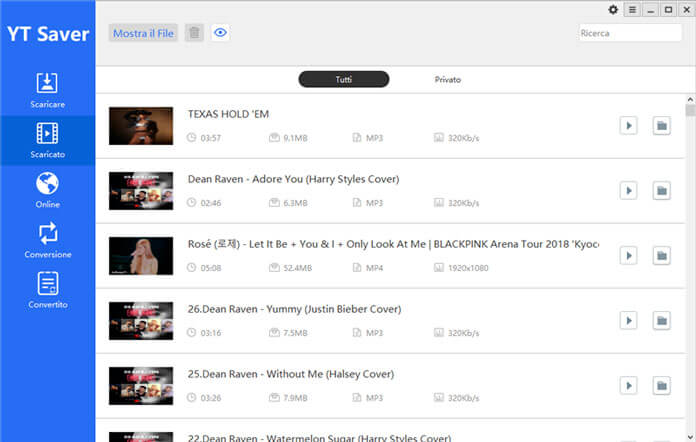The image size is (696, 442).
Task: Click the Yummy cover thumbnail
Action: 141,321
